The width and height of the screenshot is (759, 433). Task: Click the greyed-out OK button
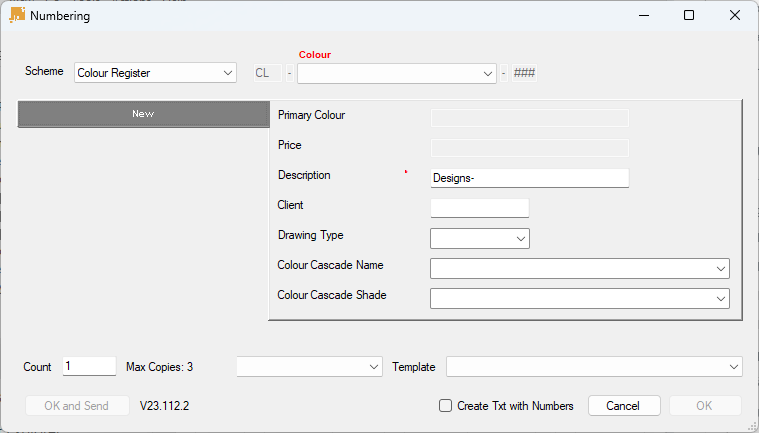(705, 405)
